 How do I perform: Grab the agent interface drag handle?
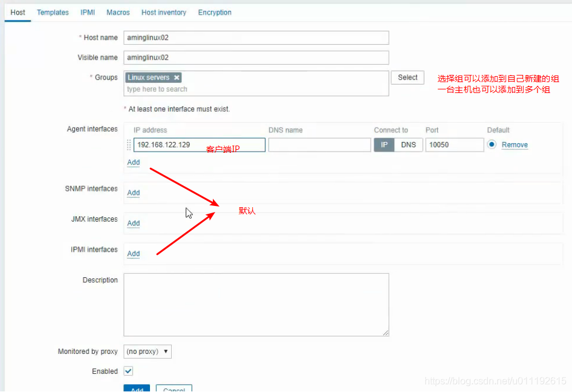tap(129, 144)
